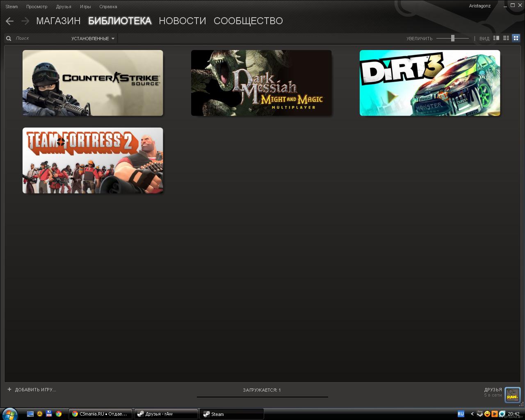The height and width of the screenshot is (420, 525).
Task: Go back with the left arrow
Action: click(10, 21)
